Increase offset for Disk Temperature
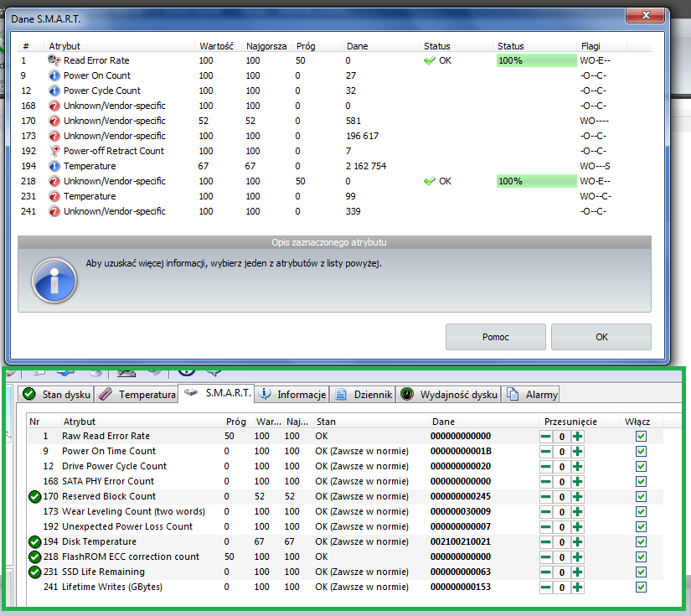This screenshot has height=616, width=691. (577, 542)
